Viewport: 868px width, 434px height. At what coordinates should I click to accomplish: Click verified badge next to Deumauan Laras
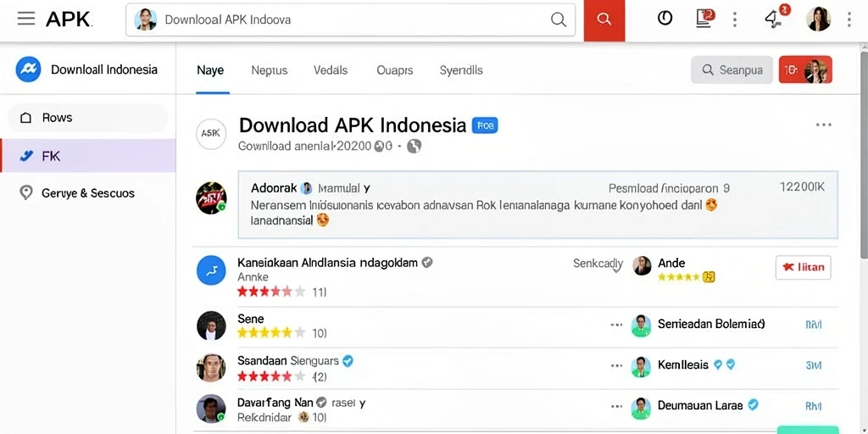[x=753, y=405]
